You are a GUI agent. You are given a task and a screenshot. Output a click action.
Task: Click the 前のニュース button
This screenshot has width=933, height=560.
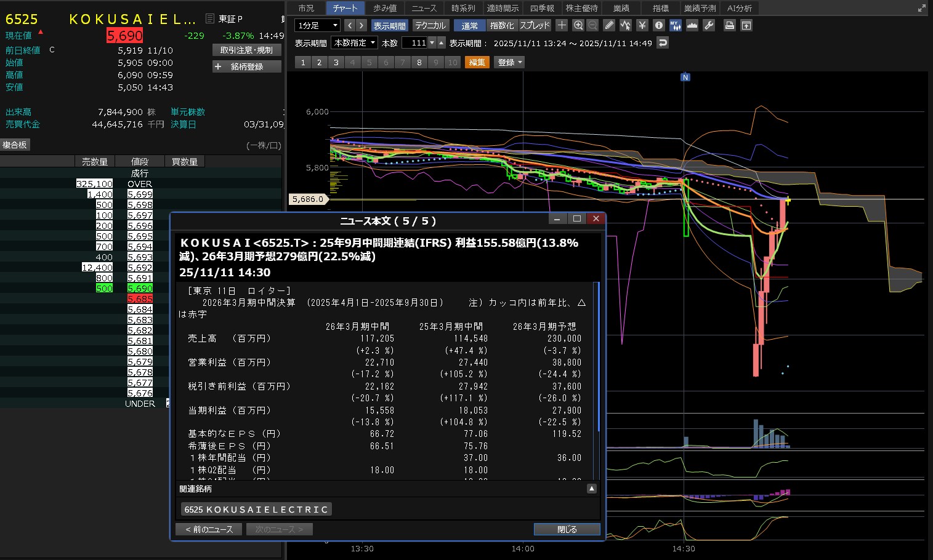(209, 529)
